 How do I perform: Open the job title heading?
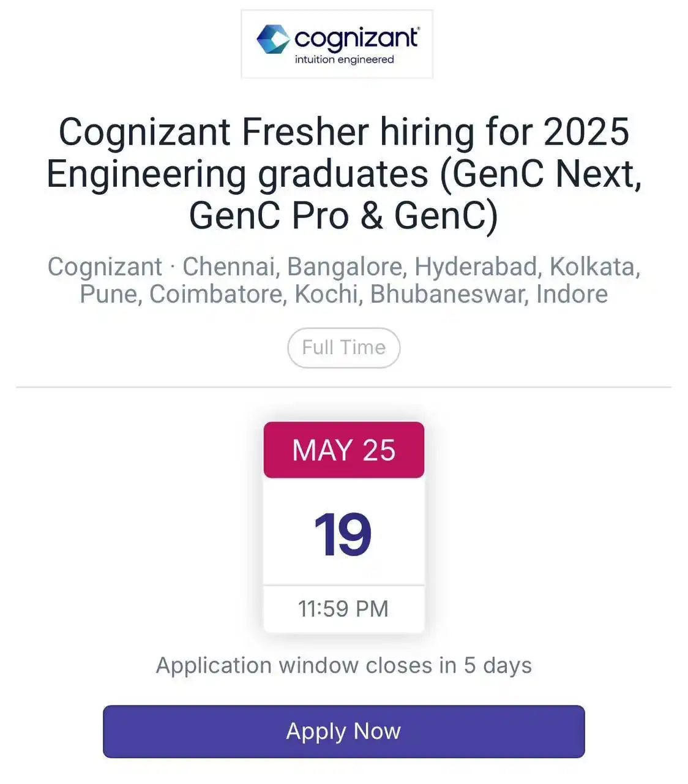tap(343, 174)
